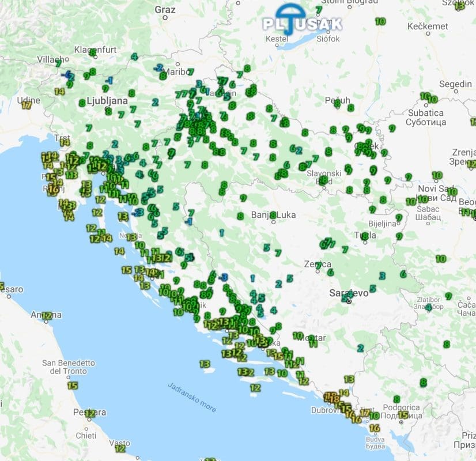Click the 18 temperature marker near Dubrovnik

click(334, 399)
